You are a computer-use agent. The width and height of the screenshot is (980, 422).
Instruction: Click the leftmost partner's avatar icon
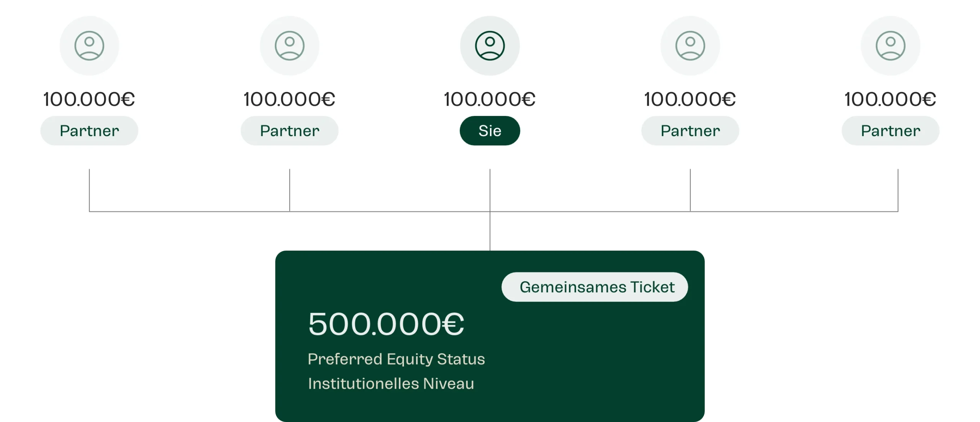(89, 46)
